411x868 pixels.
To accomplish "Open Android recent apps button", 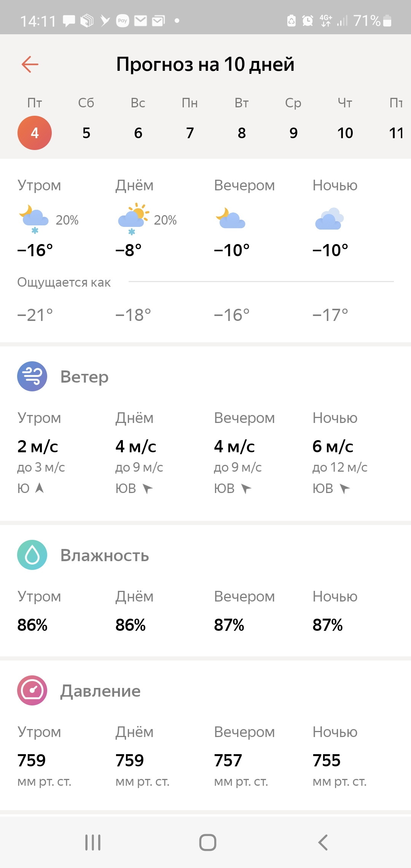I will tap(93, 842).
